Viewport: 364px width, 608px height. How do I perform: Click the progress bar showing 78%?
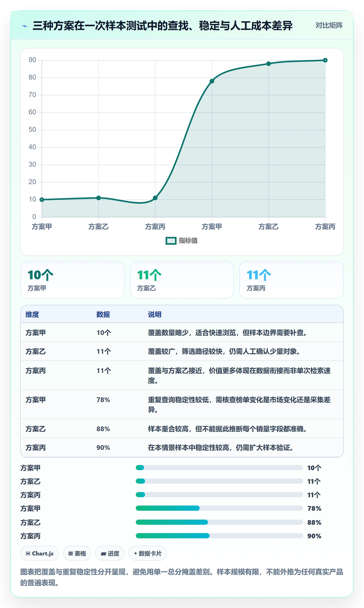pos(219,508)
